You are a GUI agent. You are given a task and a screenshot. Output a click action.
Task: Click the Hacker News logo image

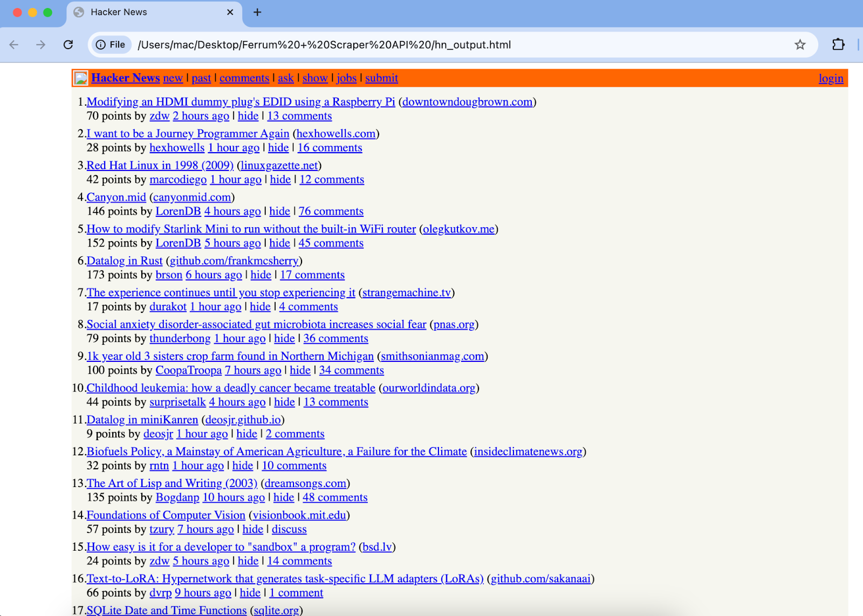click(x=81, y=78)
